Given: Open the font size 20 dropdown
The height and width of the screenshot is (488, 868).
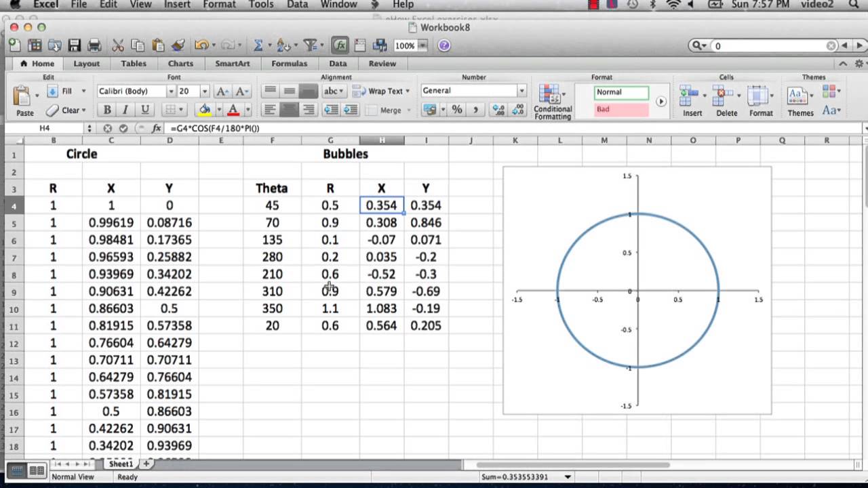Looking at the screenshot, I should pos(204,91).
